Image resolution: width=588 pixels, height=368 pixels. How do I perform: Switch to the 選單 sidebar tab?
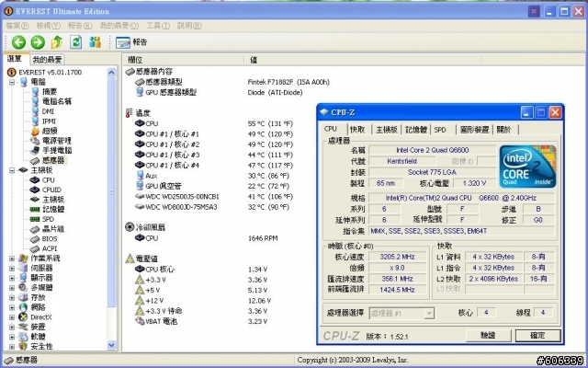17,59
